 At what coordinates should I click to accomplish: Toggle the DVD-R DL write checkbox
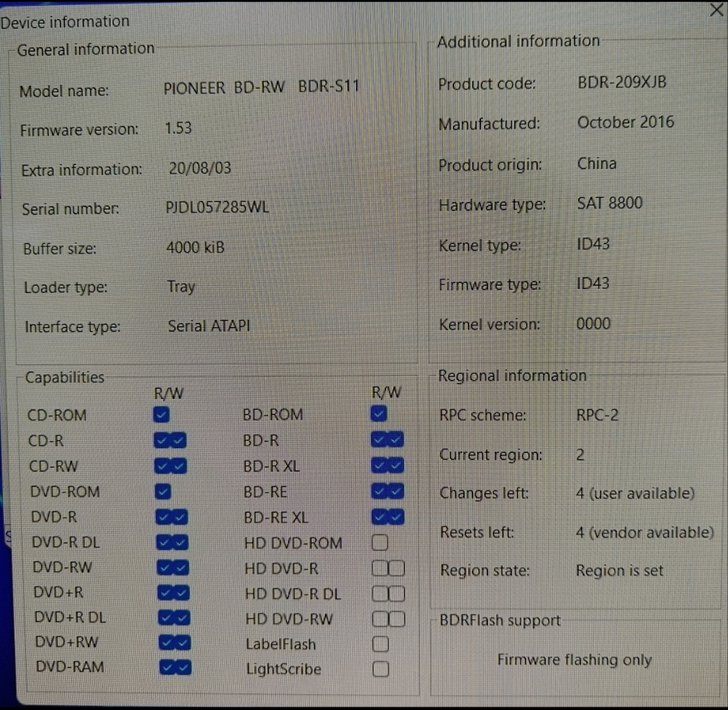(x=181, y=542)
